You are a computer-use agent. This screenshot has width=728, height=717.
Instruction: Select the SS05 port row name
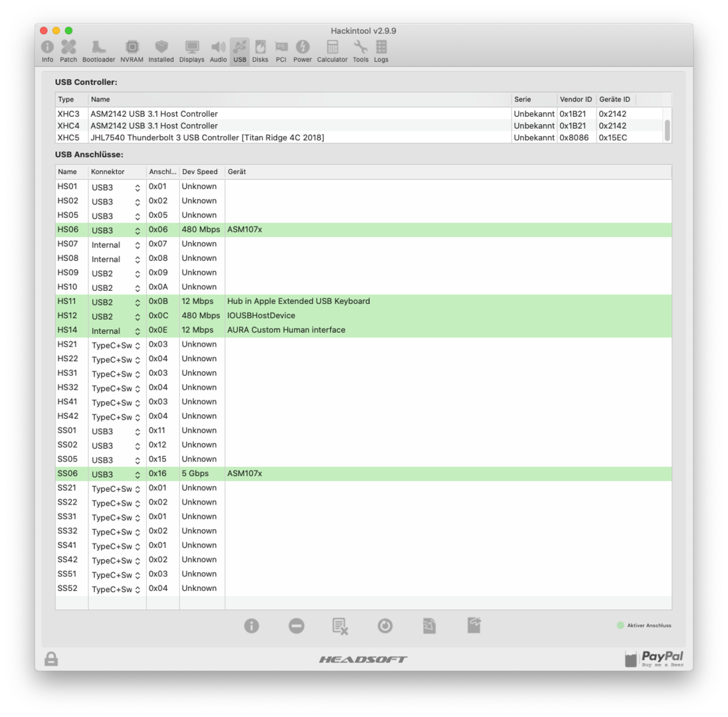pos(68,459)
